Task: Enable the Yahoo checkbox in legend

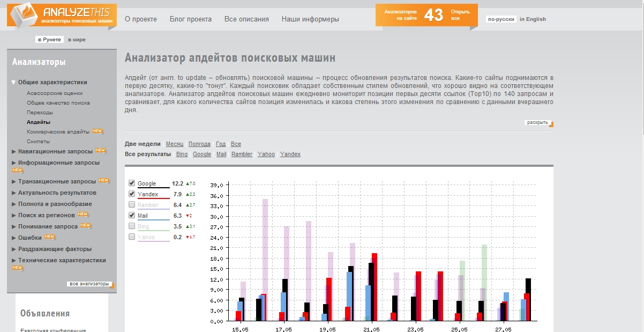Action: click(x=132, y=237)
